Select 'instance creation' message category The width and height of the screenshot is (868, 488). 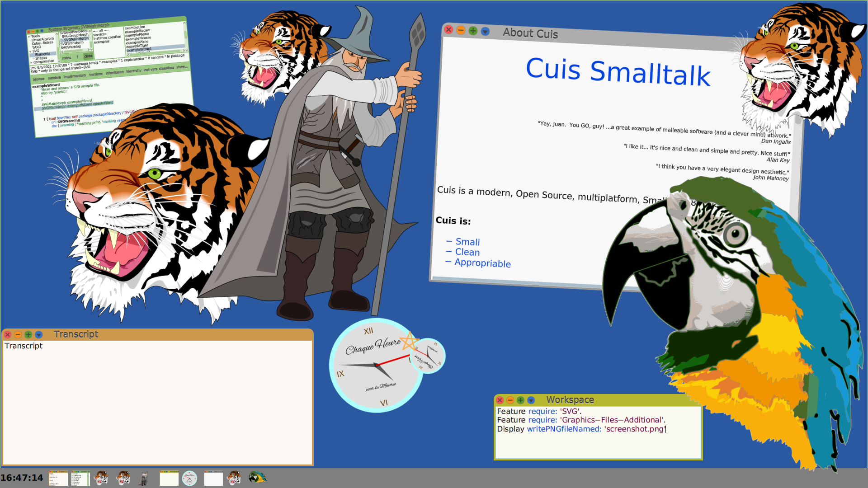(x=107, y=38)
